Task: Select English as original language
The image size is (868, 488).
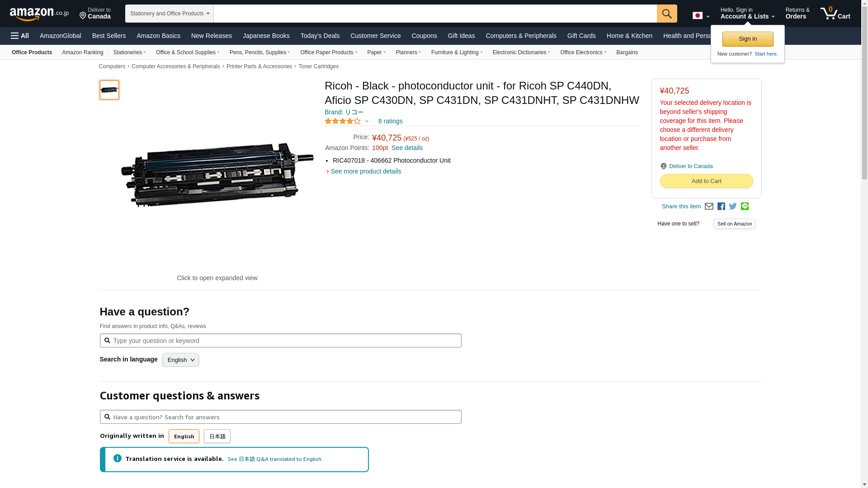Action: pos(184,436)
